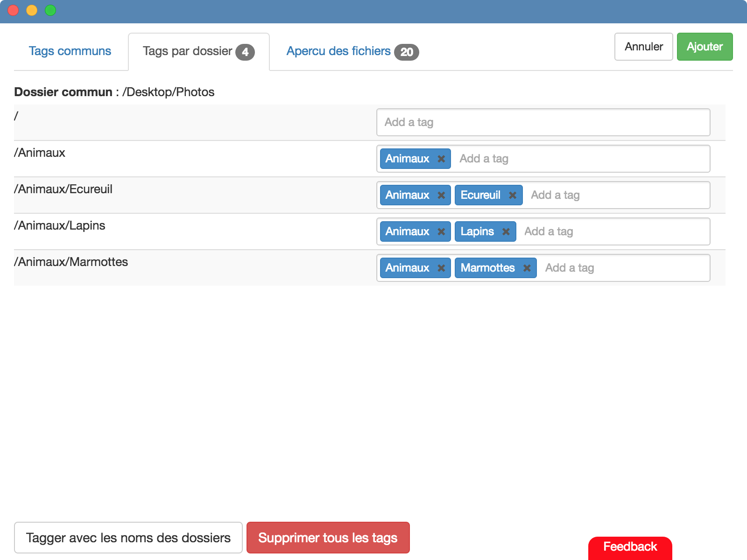Switch to the Tags communs tab
Viewport: 747px width, 560px height.
tap(70, 51)
